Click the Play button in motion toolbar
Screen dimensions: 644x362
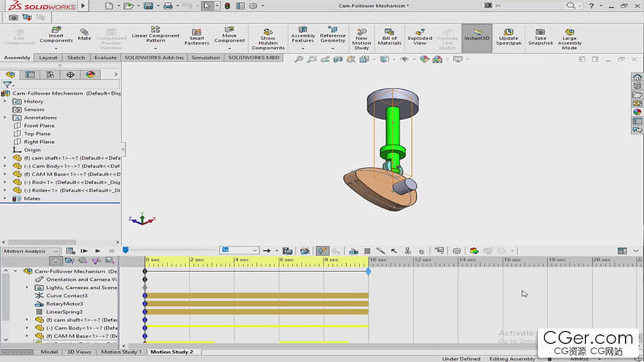98,251
